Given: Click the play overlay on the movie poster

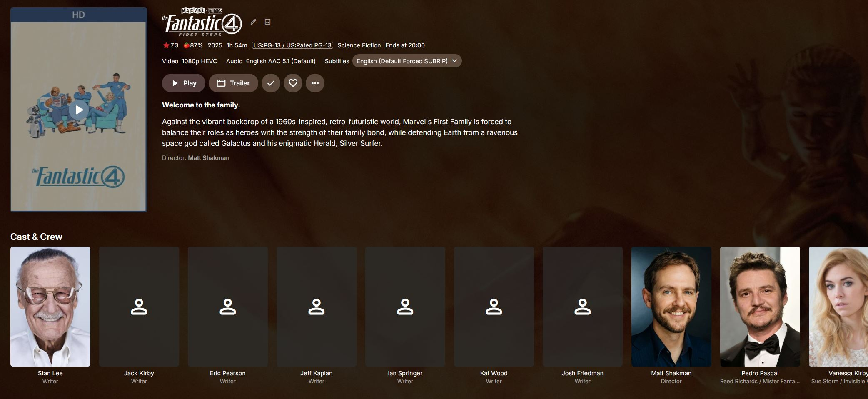Looking at the screenshot, I should tap(79, 110).
